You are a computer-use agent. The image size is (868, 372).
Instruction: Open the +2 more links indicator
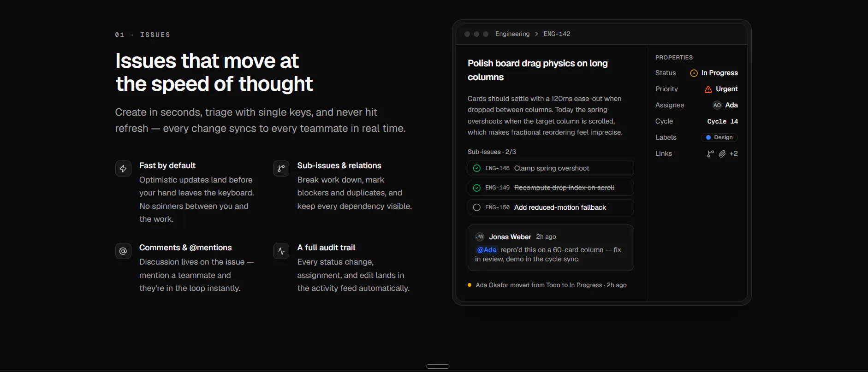pos(734,154)
